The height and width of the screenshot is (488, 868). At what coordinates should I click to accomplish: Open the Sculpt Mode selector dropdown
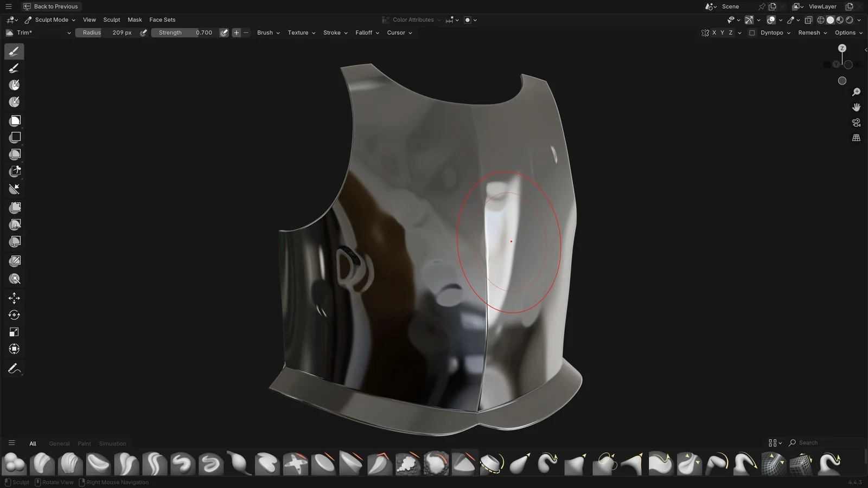[x=50, y=20]
